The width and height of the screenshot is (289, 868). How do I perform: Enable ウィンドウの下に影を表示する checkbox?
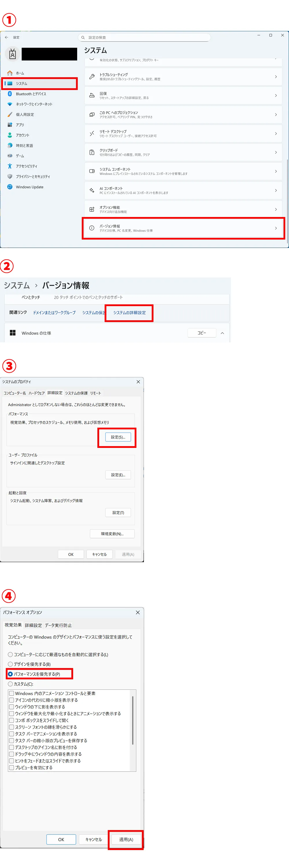pos(12,707)
